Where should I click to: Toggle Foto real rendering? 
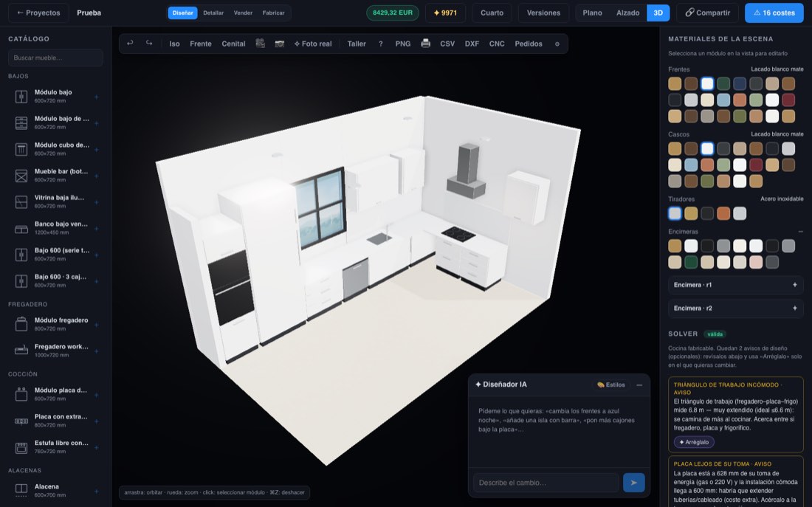coord(313,44)
